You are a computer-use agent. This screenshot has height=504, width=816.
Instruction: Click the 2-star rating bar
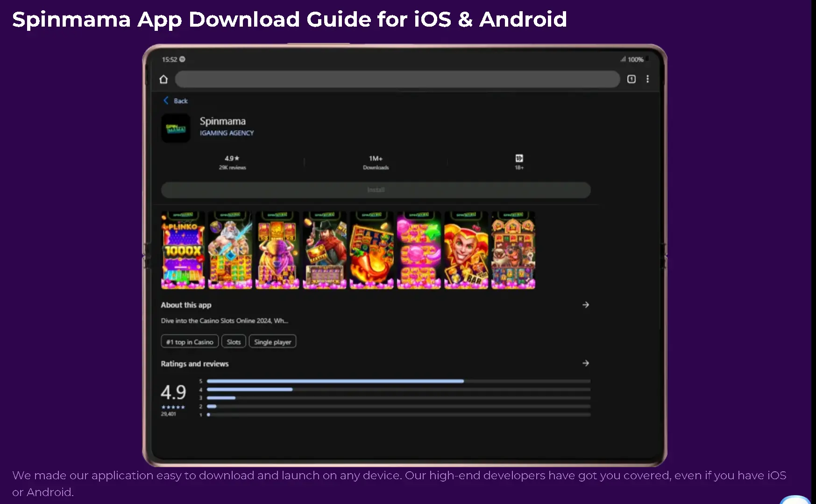(398, 406)
